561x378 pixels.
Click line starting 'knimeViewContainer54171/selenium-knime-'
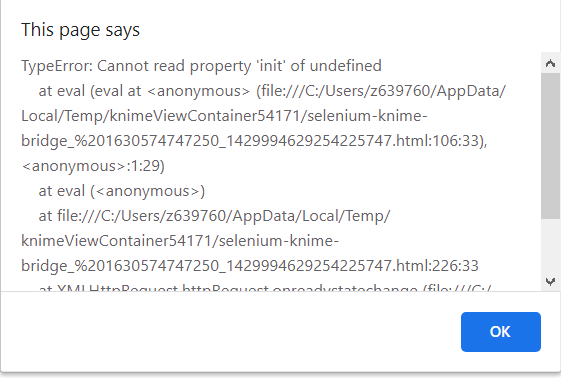pos(180,241)
